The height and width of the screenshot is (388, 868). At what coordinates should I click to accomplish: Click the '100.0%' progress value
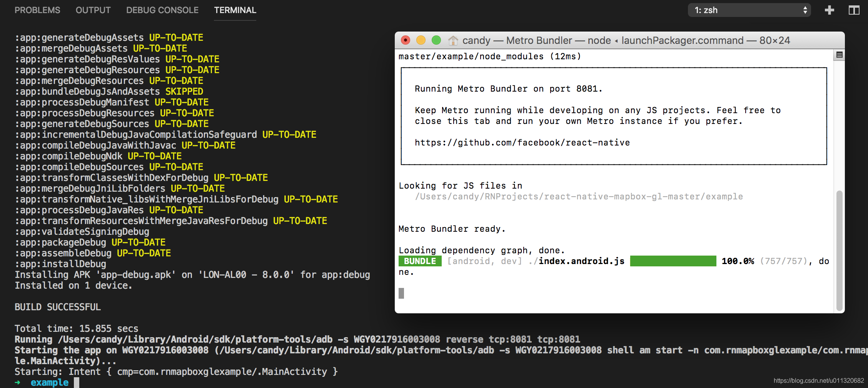(x=738, y=261)
